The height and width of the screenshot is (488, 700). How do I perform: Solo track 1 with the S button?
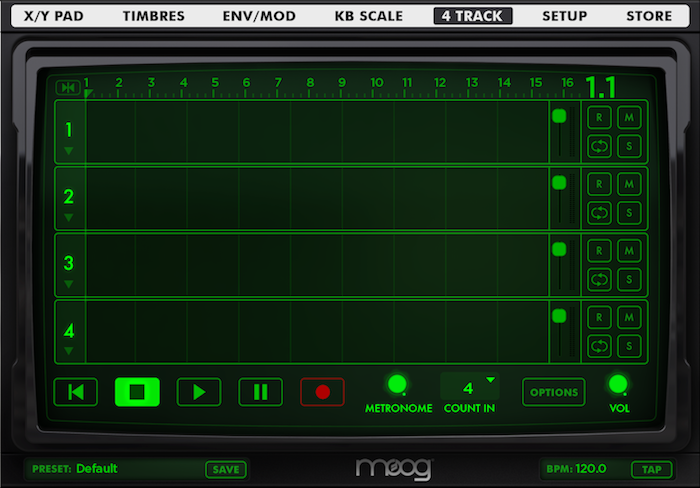[629, 146]
